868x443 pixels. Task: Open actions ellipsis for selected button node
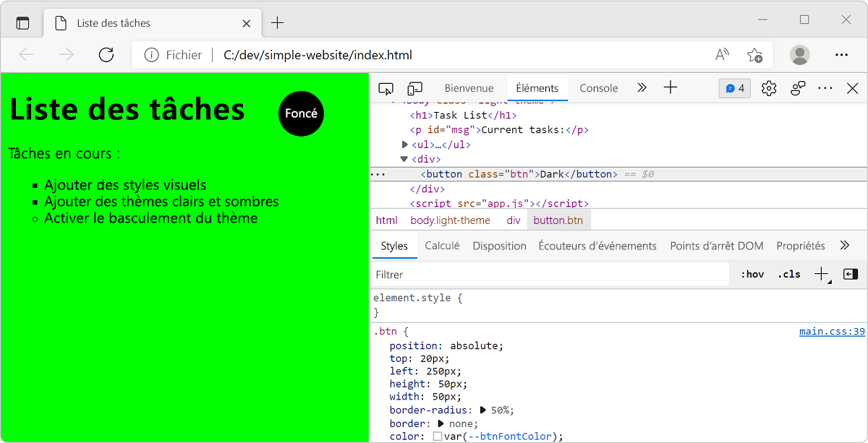tap(378, 174)
